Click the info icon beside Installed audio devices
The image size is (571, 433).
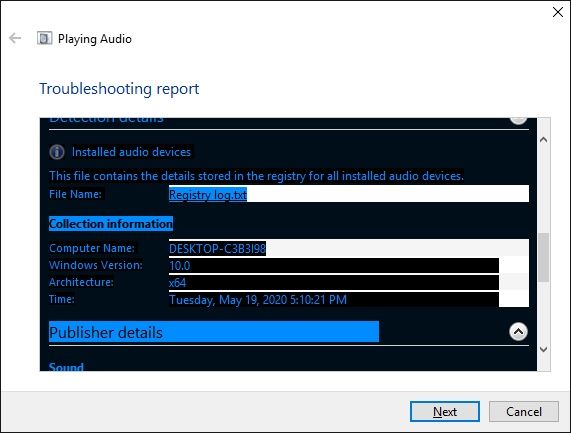(x=57, y=152)
